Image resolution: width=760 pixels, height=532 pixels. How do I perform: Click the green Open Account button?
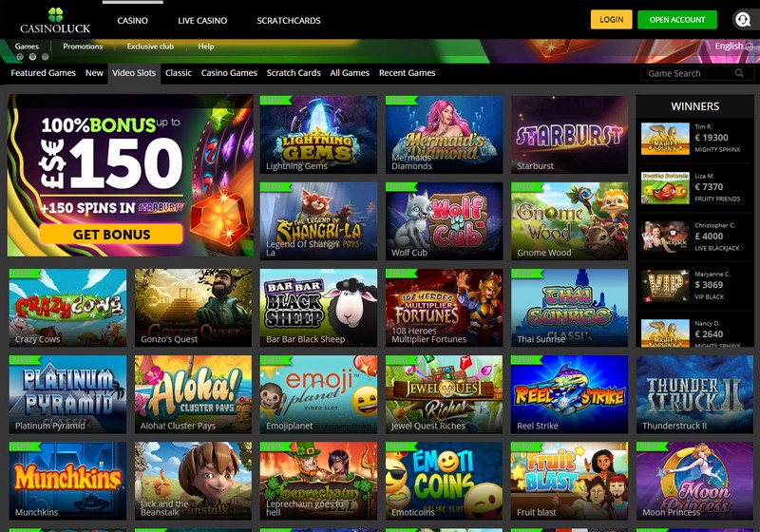pyautogui.click(x=677, y=19)
